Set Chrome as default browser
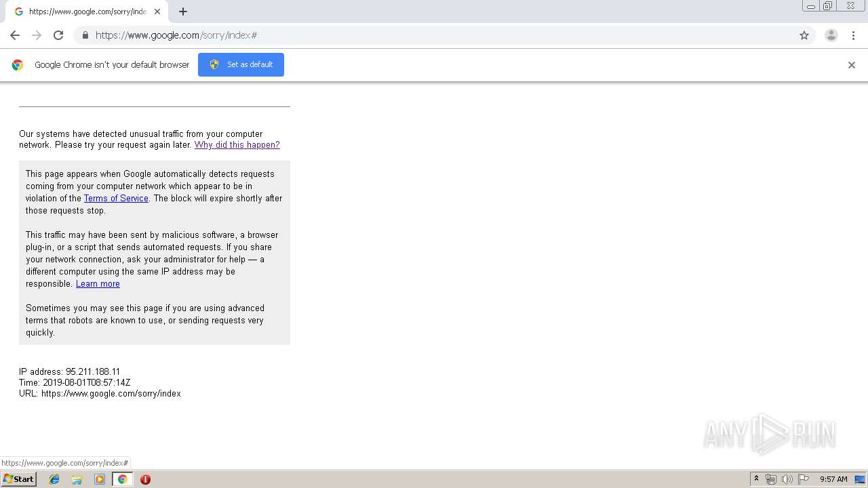 tap(241, 64)
